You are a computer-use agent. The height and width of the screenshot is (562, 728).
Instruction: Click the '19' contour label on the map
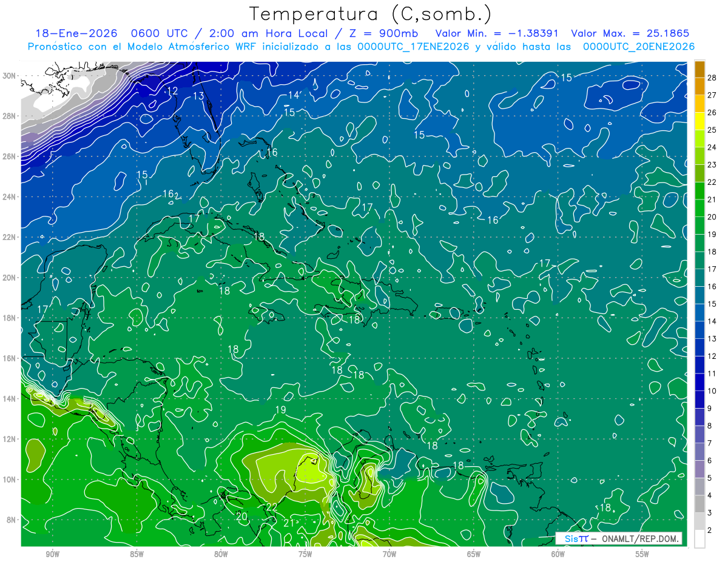[280, 410]
